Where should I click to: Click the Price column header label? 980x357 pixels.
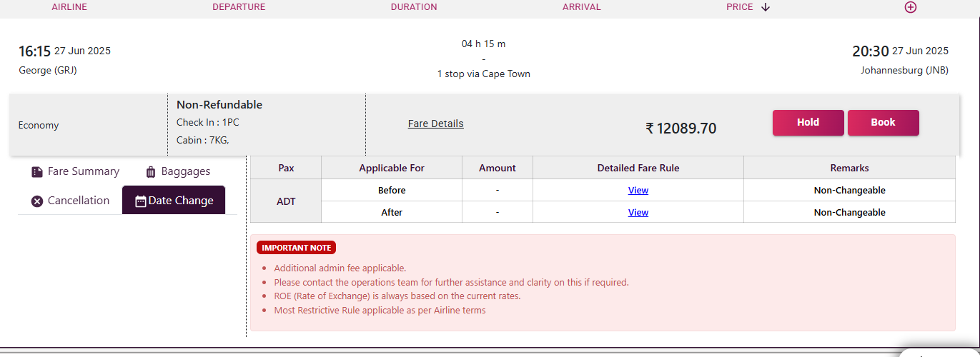coord(740,7)
